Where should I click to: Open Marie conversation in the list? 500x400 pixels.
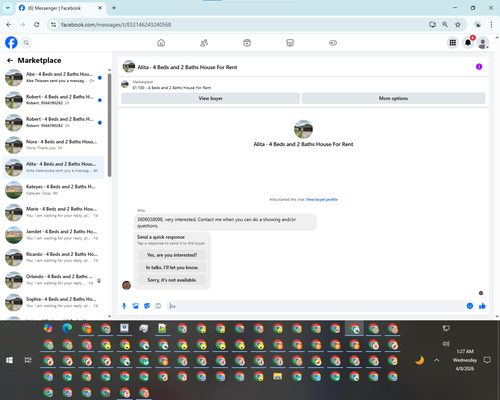coord(53,212)
